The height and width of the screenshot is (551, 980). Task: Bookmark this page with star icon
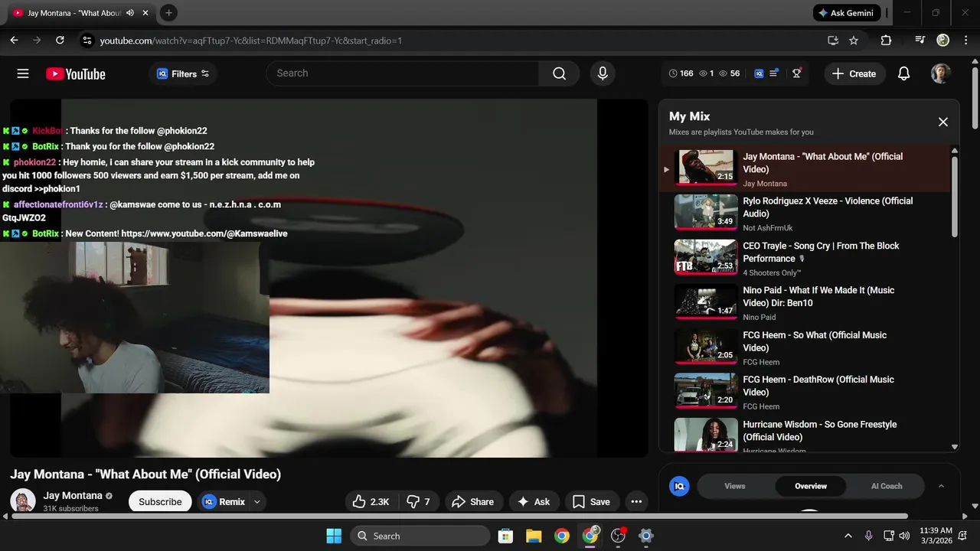coord(854,40)
